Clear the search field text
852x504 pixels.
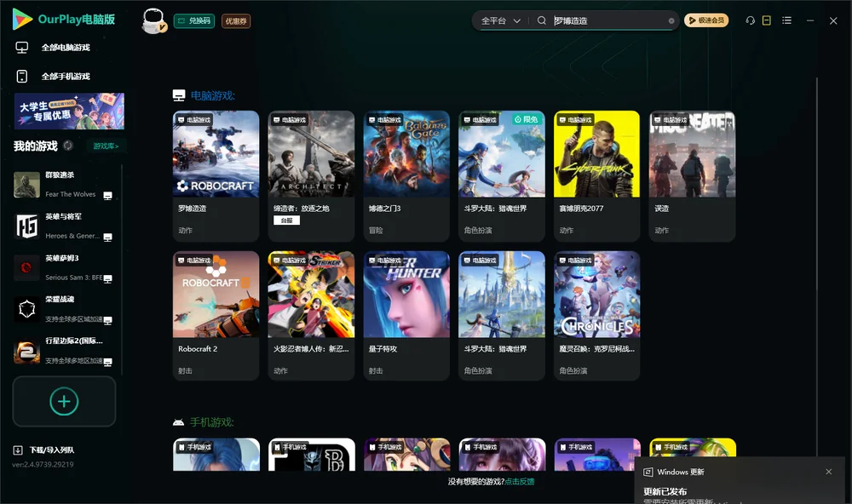coord(671,20)
